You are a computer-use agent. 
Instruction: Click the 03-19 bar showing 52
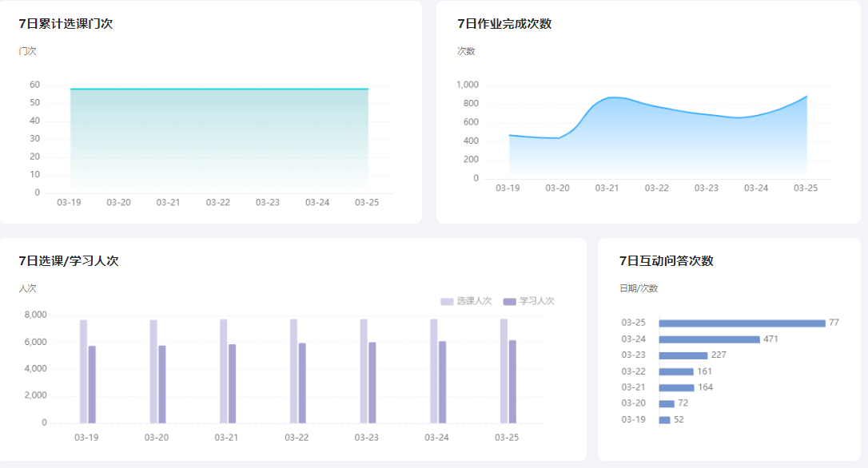click(x=664, y=419)
